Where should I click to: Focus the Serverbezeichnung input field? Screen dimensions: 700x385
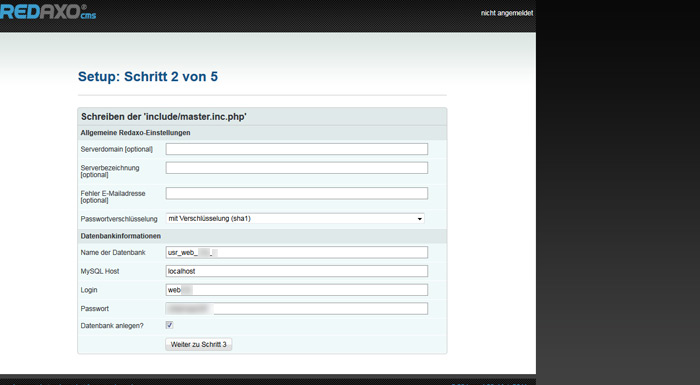tap(296, 168)
